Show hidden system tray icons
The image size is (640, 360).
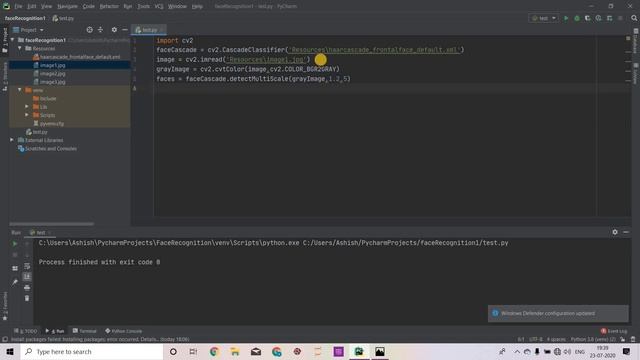tap(517, 351)
